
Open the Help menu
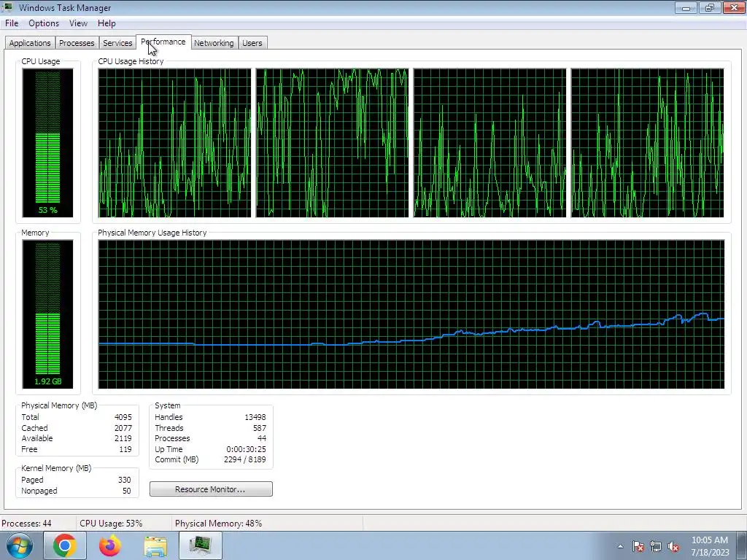point(107,23)
